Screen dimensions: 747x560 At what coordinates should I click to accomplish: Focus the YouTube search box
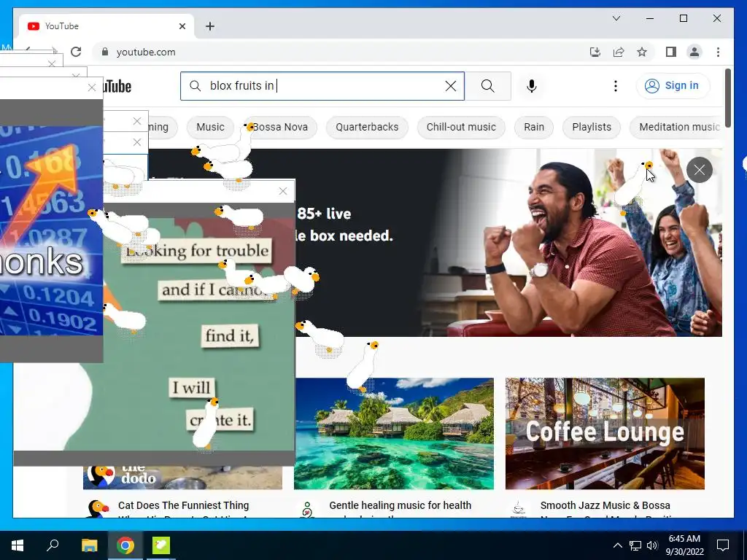coord(322,86)
